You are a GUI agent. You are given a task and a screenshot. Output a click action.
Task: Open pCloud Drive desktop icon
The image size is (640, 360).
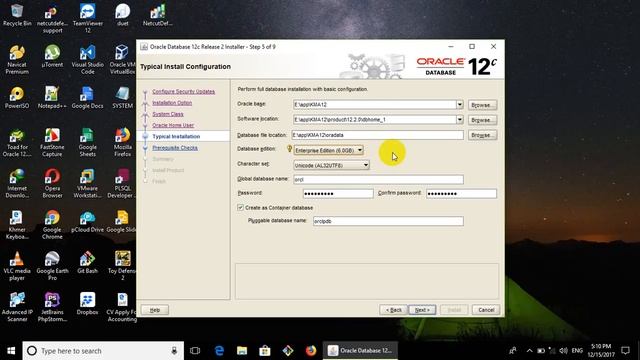[x=87, y=222]
